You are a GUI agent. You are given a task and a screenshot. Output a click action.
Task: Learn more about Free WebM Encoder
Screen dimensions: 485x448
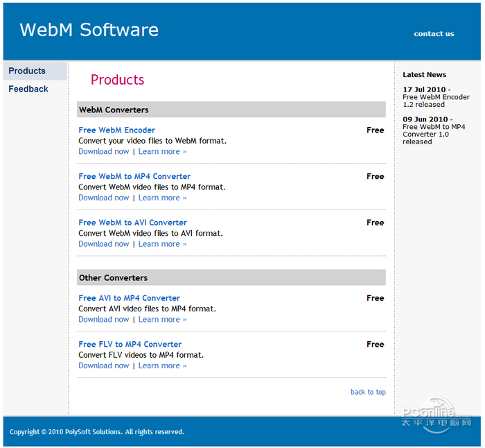point(162,152)
